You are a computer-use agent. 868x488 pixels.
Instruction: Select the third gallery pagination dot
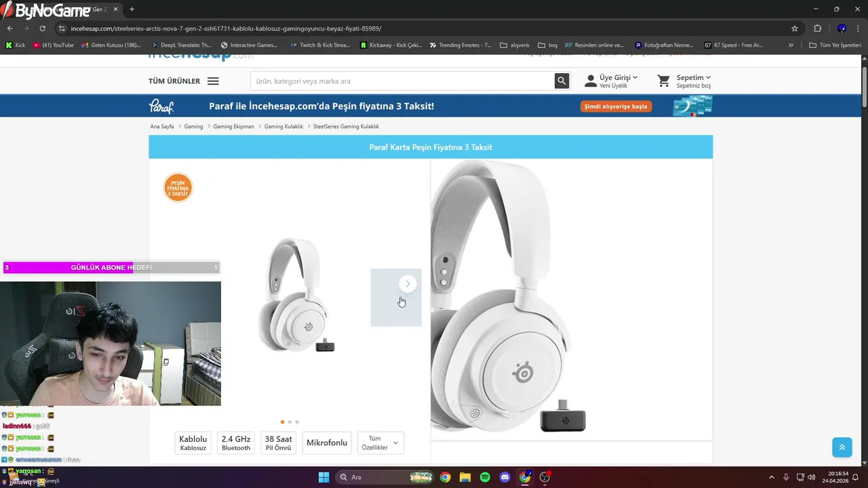297,422
